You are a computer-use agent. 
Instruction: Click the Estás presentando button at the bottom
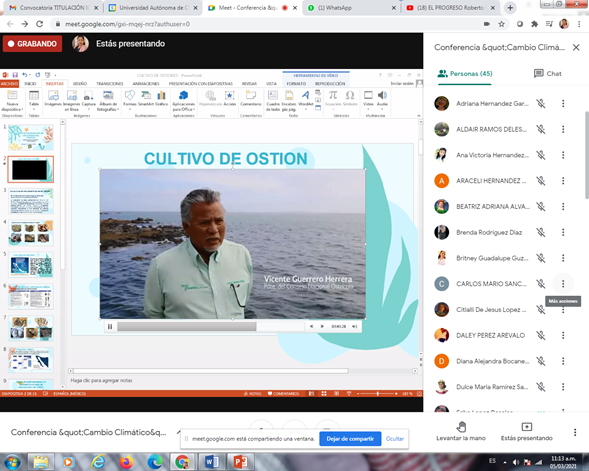click(x=527, y=431)
